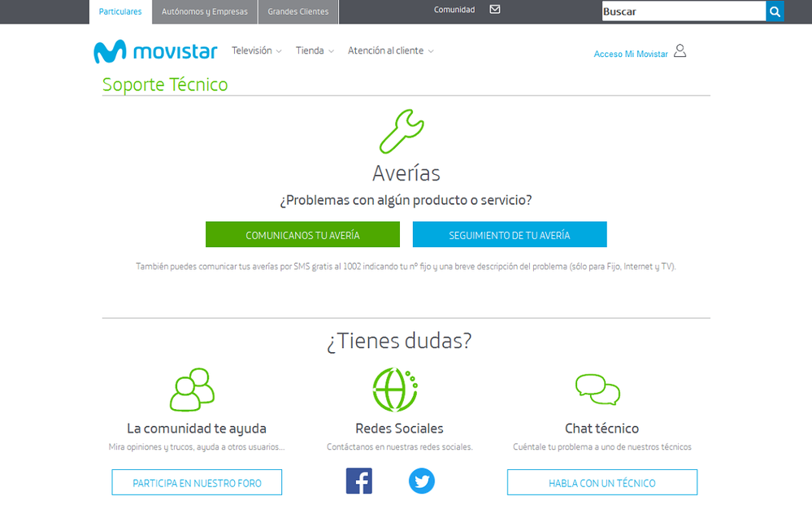Open the envelope icon next to Comunidad
This screenshot has width=812, height=527.
coord(493,9)
